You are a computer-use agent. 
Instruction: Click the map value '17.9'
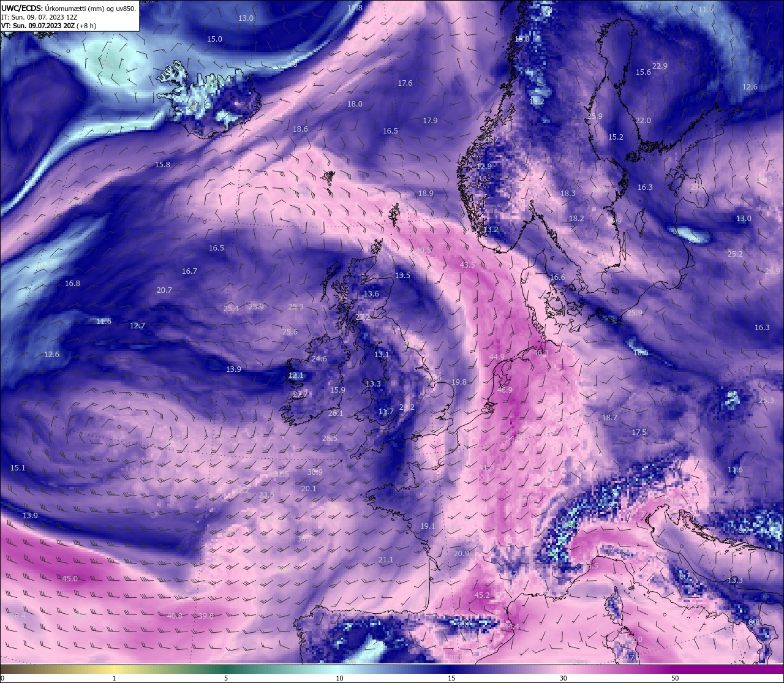point(430,121)
